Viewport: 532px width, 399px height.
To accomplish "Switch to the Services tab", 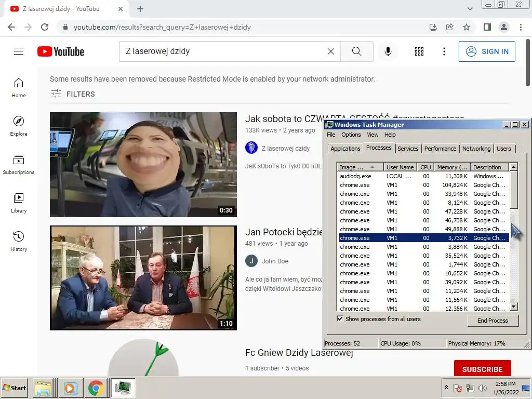I will click(408, 149).
